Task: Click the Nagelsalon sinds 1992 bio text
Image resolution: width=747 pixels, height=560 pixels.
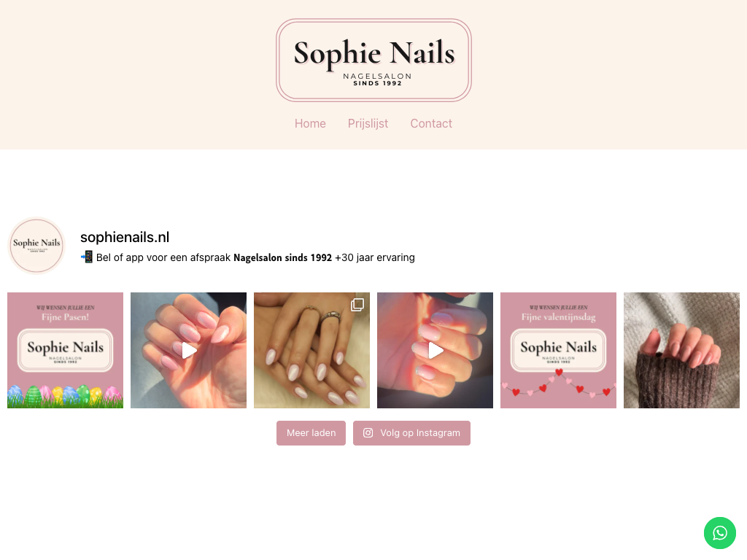Action: 282,257
